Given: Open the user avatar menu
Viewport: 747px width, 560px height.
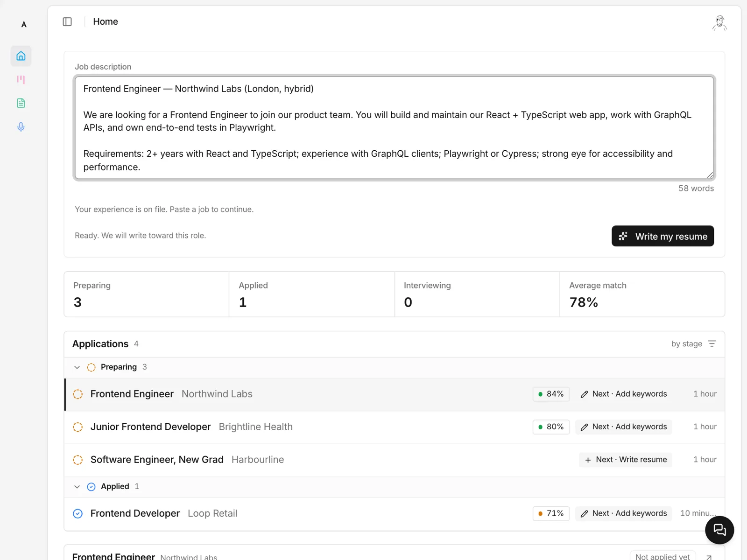Looking at the screenshot, I should (x=719, y=22).
